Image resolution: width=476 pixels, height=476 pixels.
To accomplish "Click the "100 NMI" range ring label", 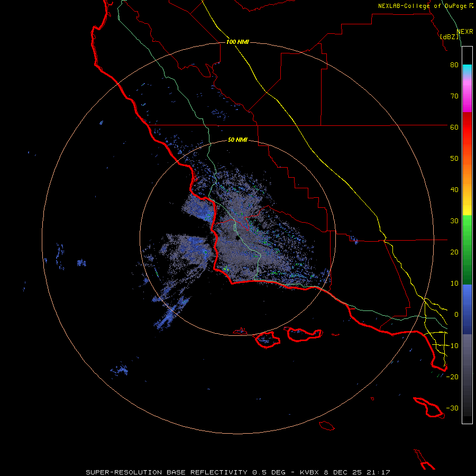I will tap(237, 42).
